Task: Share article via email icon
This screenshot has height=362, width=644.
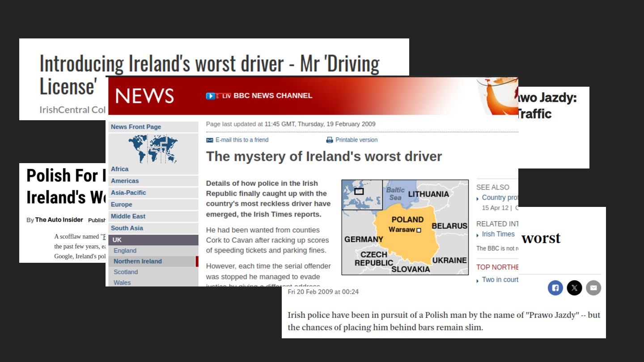Action: point(593,288)
